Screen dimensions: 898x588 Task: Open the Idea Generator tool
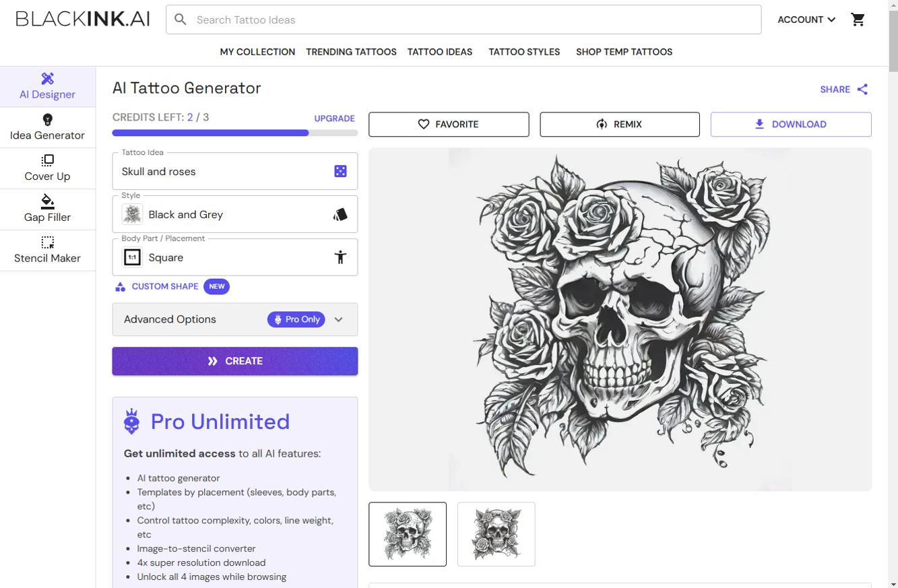[x=47, y=127]
